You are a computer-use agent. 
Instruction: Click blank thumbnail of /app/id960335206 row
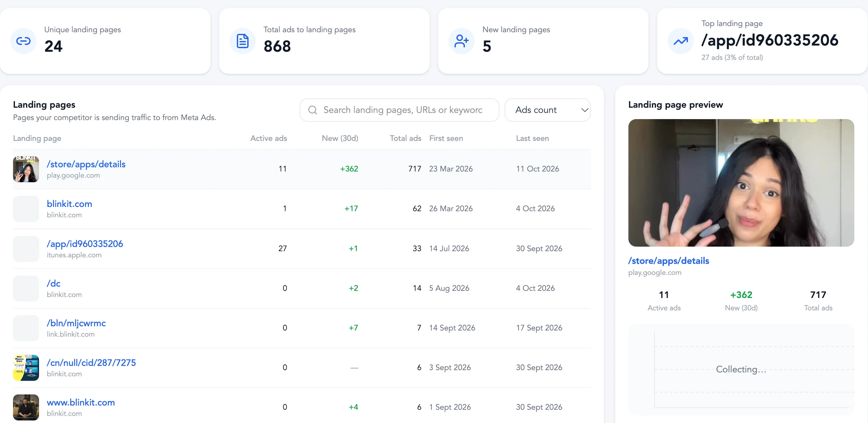point(26,249)
